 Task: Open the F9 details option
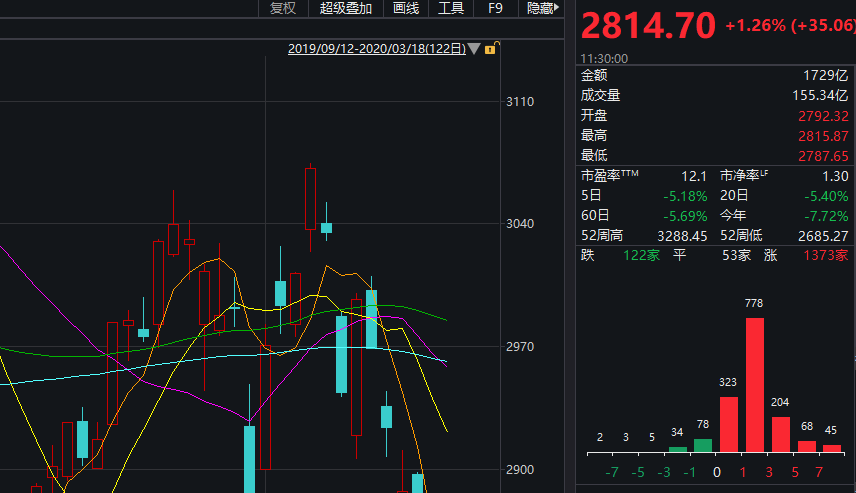pos(495,8)
